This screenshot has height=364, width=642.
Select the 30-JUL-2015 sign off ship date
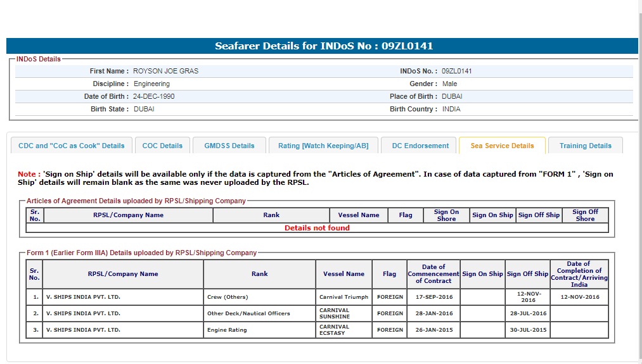[527, 330]
